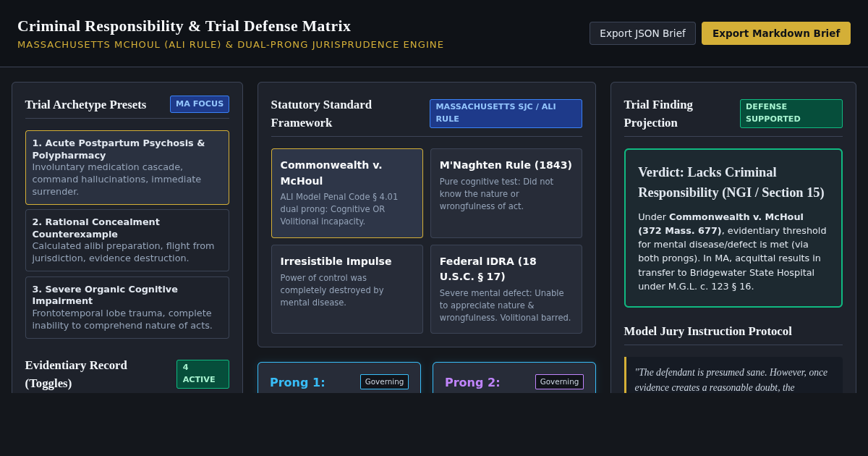868x456 pixels.
Task: Pick the Severe Organic Cognitive Impairment preset
Action: click(x=127, y=308)
